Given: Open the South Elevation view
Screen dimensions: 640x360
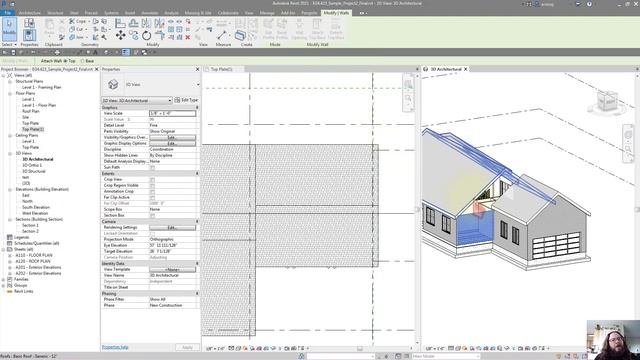Looking at the screenshot, I should (36, 207).
